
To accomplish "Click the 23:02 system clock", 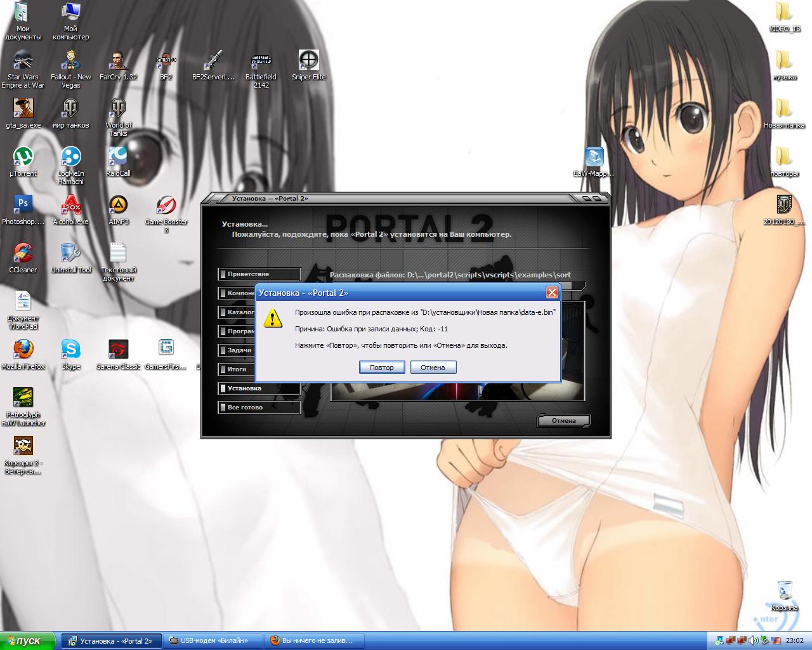I will pyautogui.click(x=795, y=641).
